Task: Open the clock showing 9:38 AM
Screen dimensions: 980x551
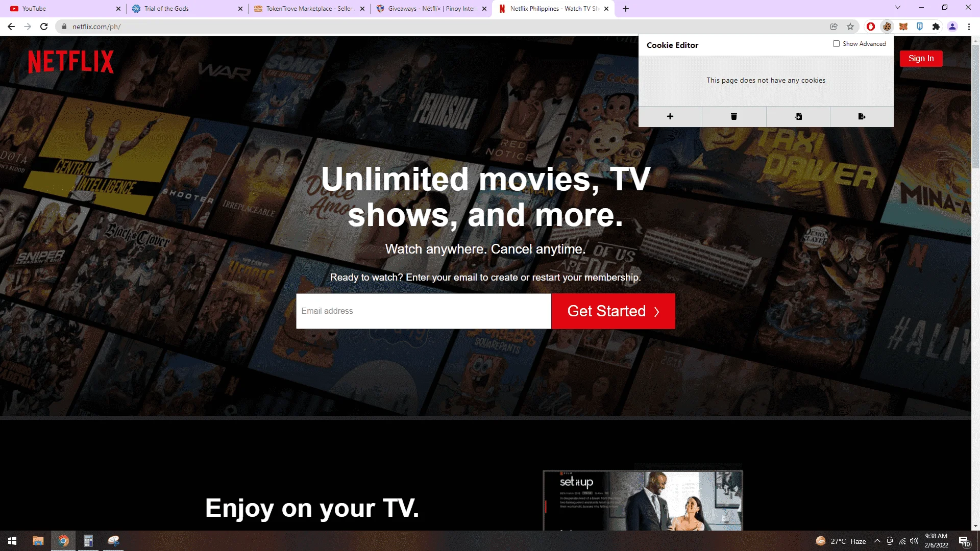Action: pos(936,541)
